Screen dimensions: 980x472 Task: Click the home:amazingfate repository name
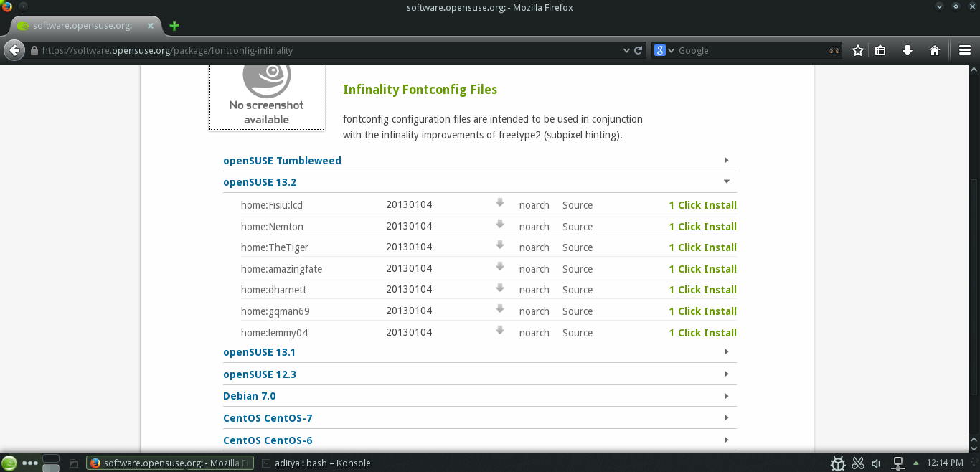[281, 269]
